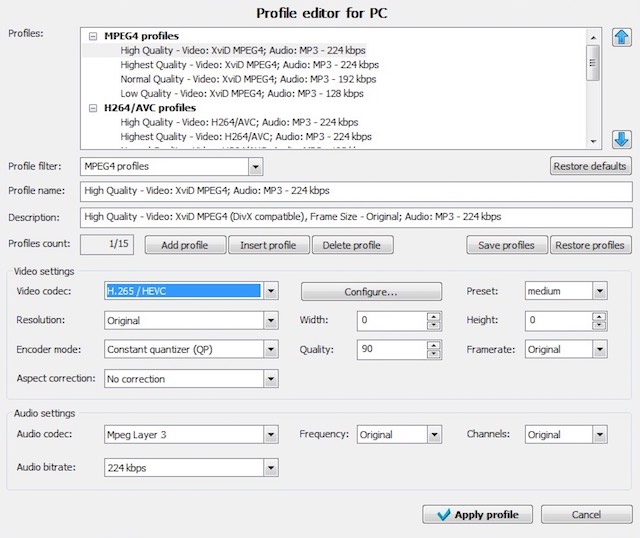Increase Height with the up spinner
This screenshot has width=640, height=538.
point(599,316)
